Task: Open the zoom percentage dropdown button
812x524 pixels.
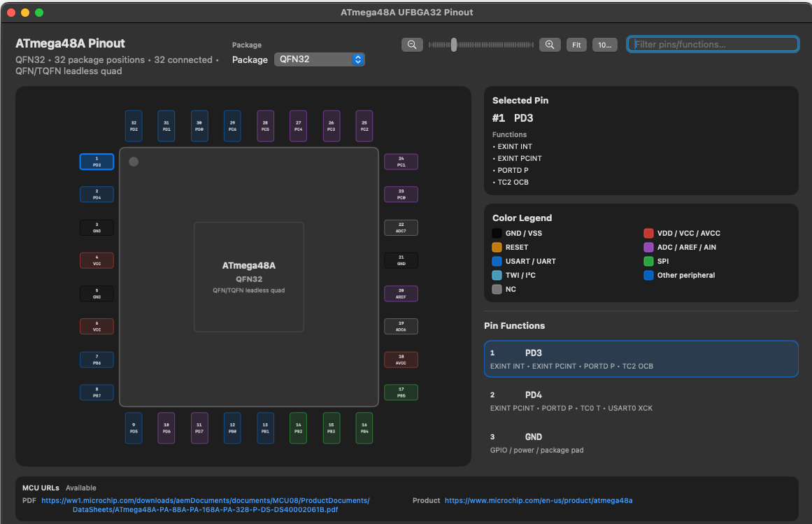Action: click(605, 45)
